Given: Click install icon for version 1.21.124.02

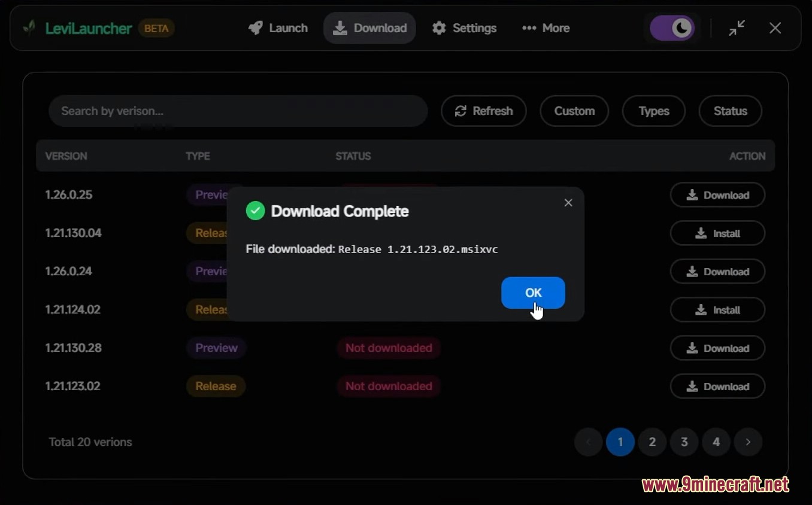Looking at the screenshot, I should click(701, 310).
